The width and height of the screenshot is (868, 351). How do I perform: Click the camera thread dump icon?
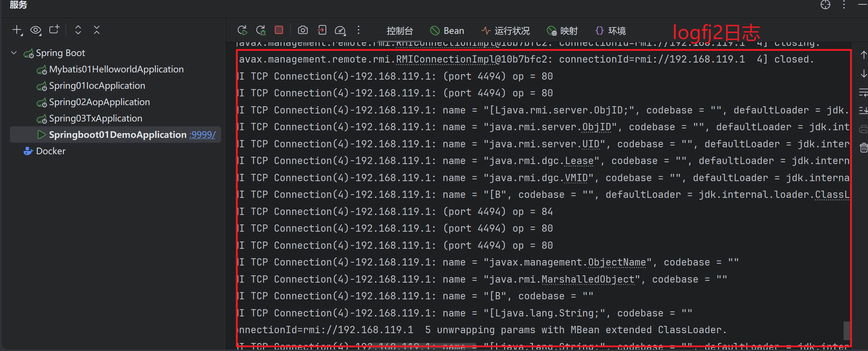pos(303,30)
